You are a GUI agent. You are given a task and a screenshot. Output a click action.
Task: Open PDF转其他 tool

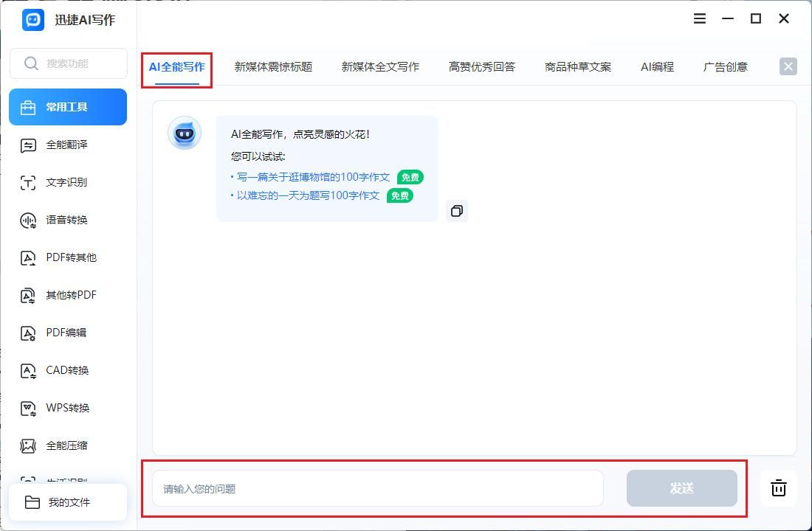(x=68, y=257)
